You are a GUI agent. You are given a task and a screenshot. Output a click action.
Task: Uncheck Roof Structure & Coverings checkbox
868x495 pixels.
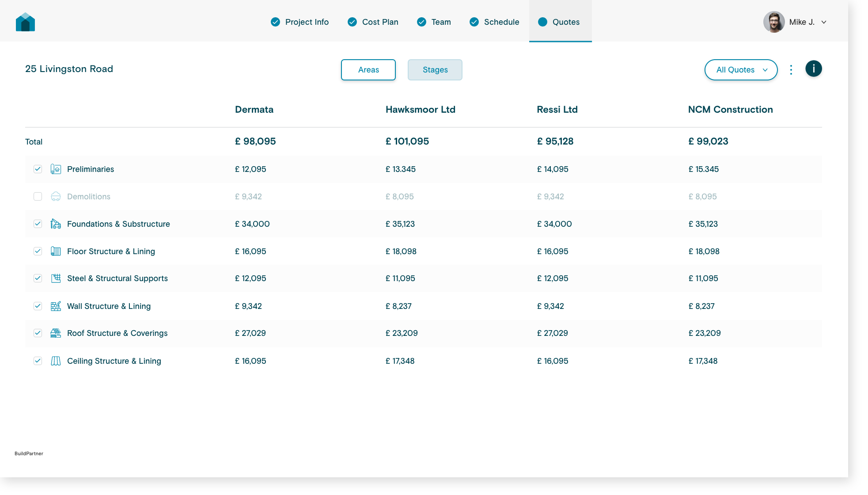38,333
